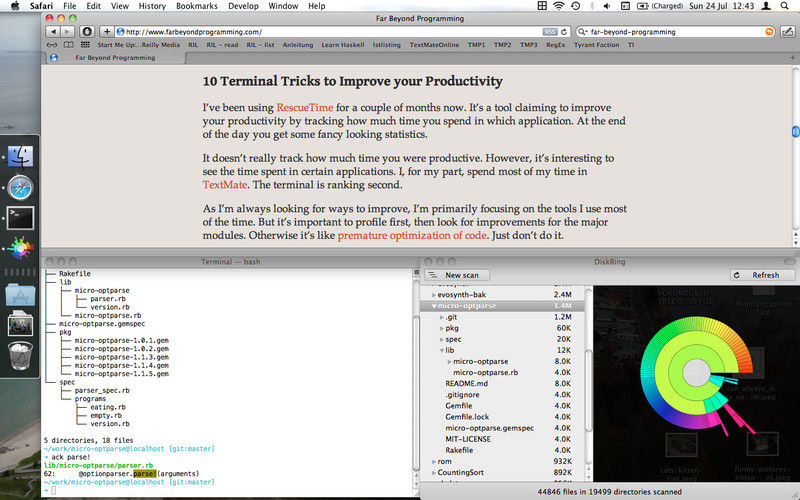Click the Wi-Fi status icon
800x500 pixels.
pyautogui.click(x=559, y=6)
